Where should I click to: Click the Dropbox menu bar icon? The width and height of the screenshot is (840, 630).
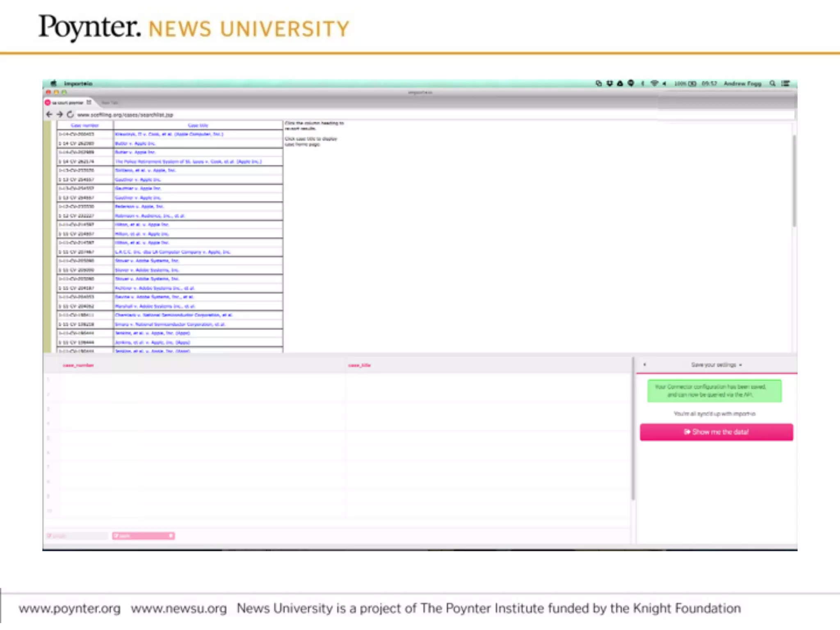tap(609, 83)
